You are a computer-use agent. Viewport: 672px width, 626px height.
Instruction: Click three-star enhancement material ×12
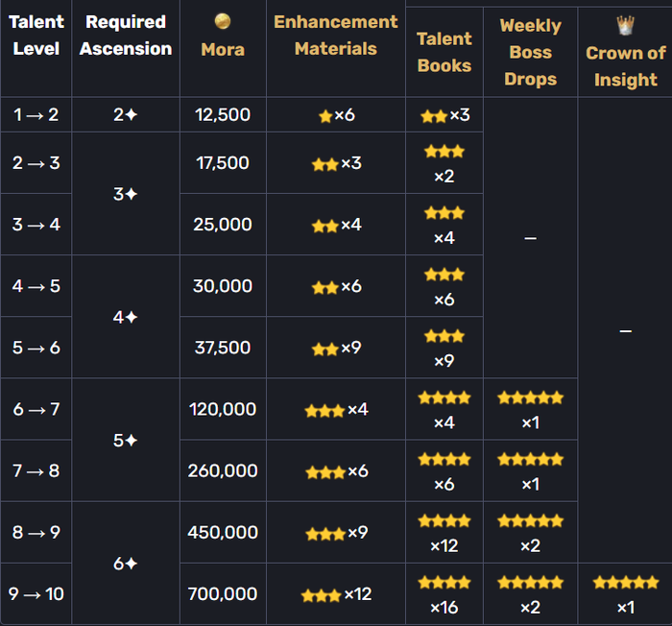pyautogui.click(x=322, y=595)
